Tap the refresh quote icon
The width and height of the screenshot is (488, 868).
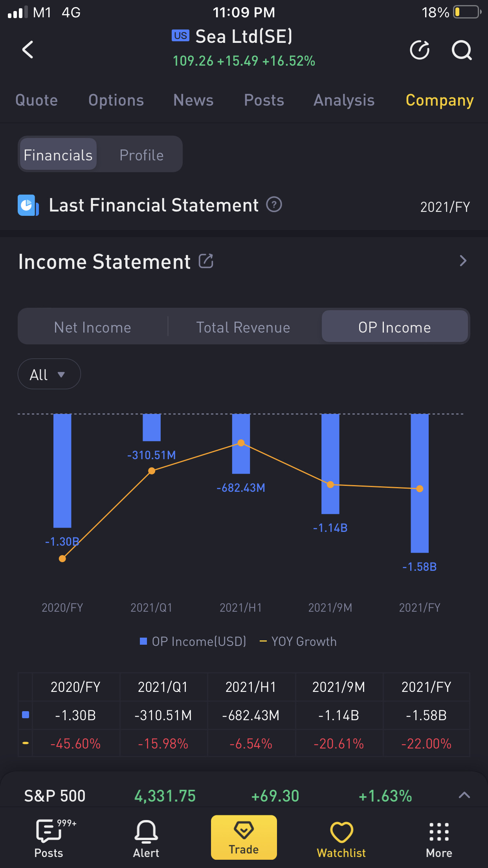click(x=420, y=50)
